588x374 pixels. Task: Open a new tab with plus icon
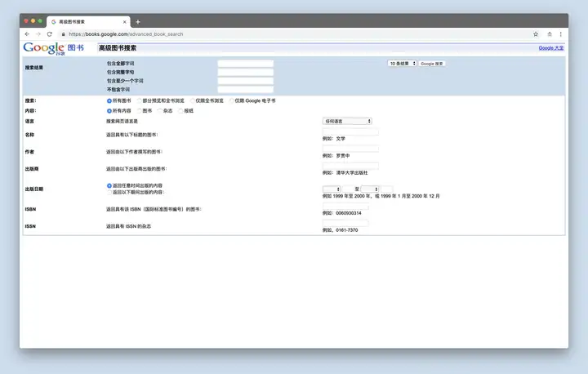pos(138,22)
